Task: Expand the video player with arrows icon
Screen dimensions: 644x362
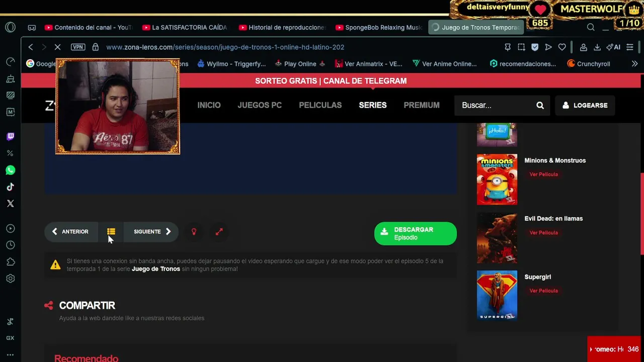Action: (219, 232)
